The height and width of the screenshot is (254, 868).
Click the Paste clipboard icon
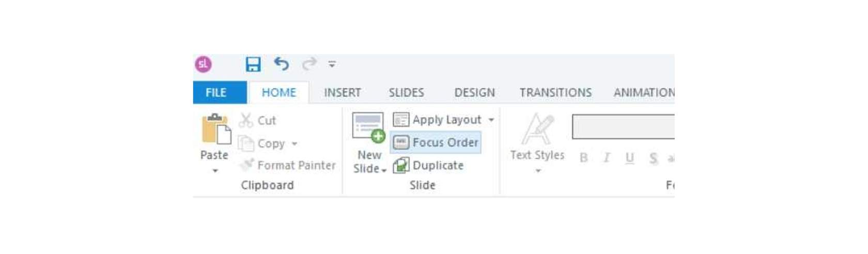[x=216, y=129]
